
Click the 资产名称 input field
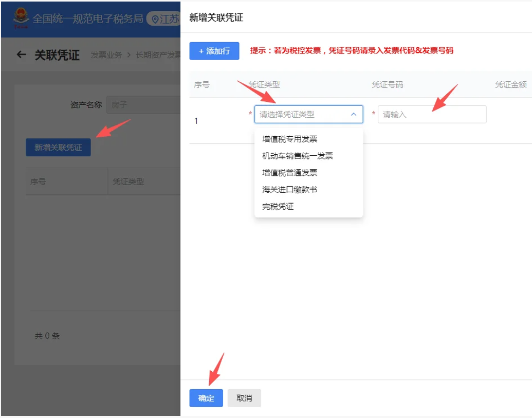pyautogui.click(x=143, y=104)
